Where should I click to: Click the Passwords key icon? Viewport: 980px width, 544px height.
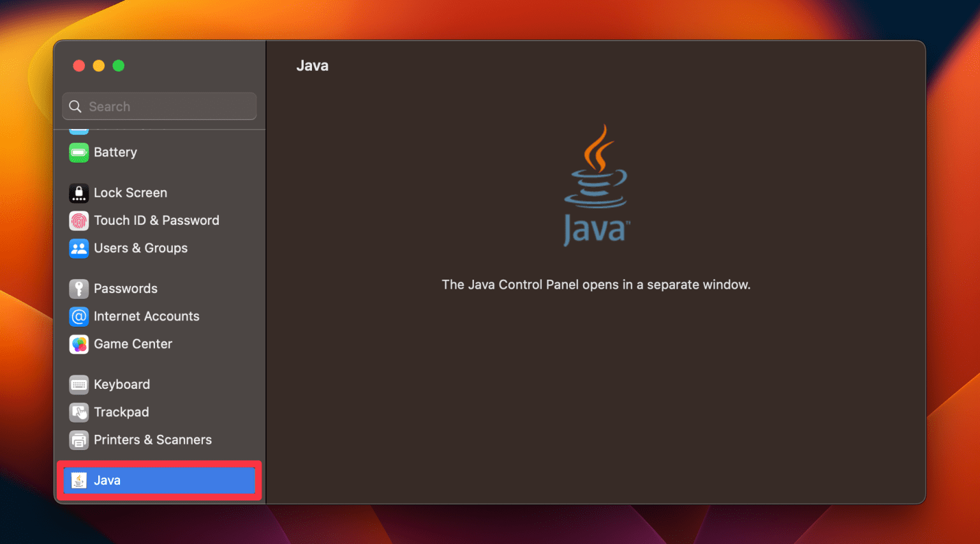click(x=78, y=289)
